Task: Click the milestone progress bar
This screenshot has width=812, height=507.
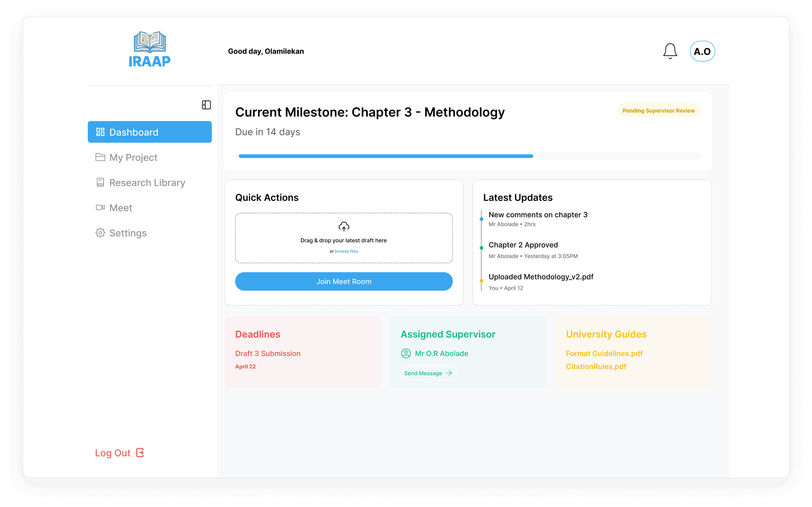Action: point(468,156)
